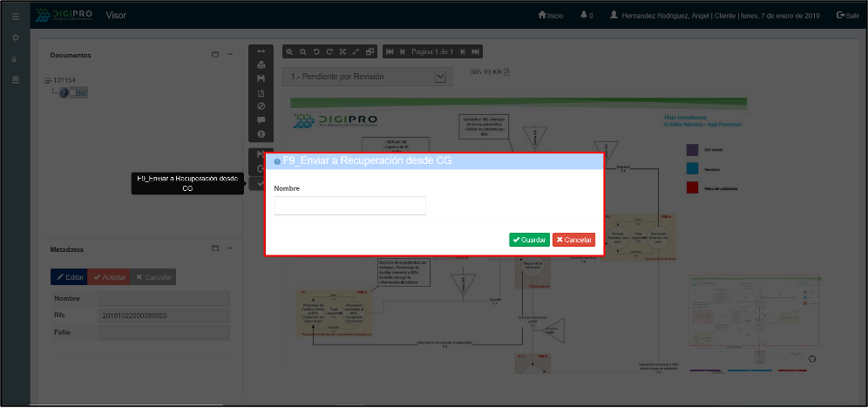Image resolution: width=868 pixels, height=408 pixels.
Task: Click the padlock icon in the left sidebar
Action: click(x=15, y=58)
